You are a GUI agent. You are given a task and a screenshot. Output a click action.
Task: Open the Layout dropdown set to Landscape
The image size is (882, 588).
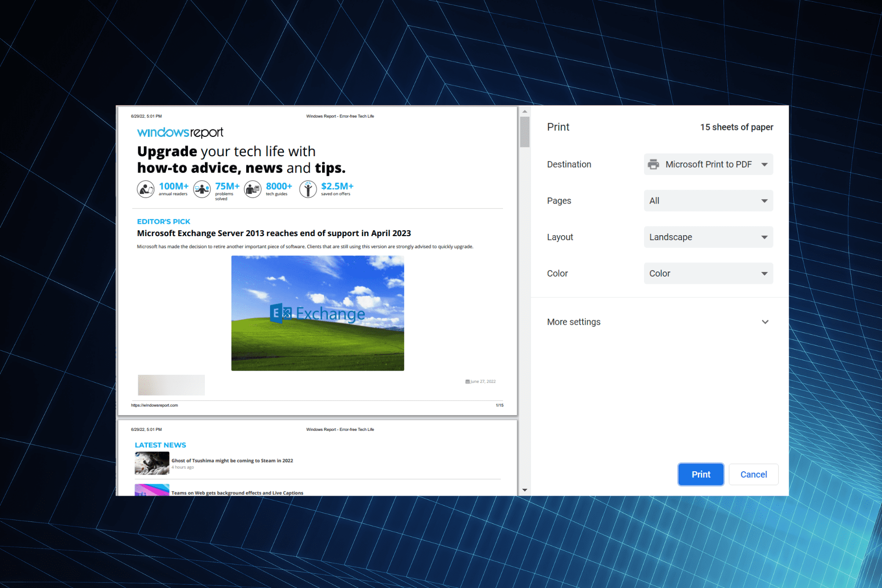click(x=708, y=237)
